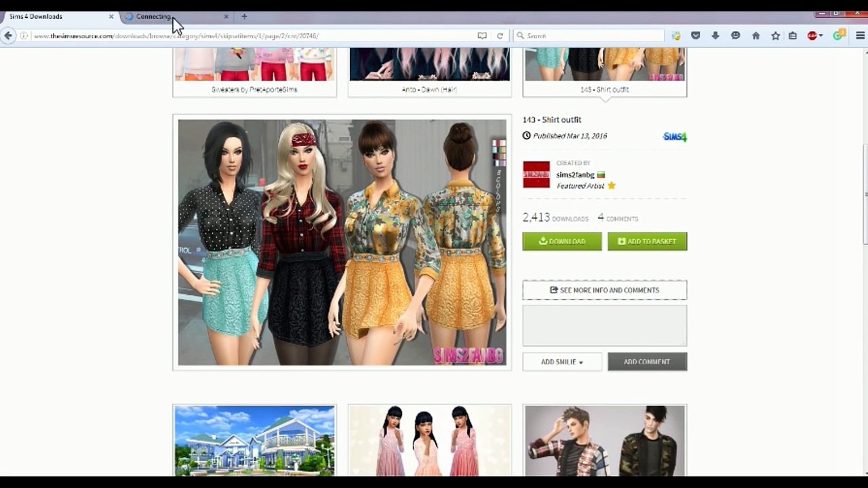Click the Sims 4 logo badge
Image resolution: width=868 pixels, height=488 pixels.
(675, 136)
